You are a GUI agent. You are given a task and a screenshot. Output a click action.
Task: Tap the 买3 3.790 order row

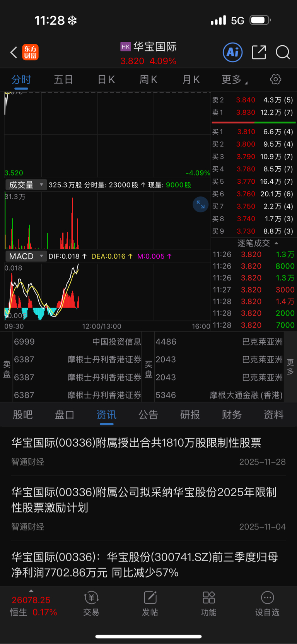(x=254, y=156)
